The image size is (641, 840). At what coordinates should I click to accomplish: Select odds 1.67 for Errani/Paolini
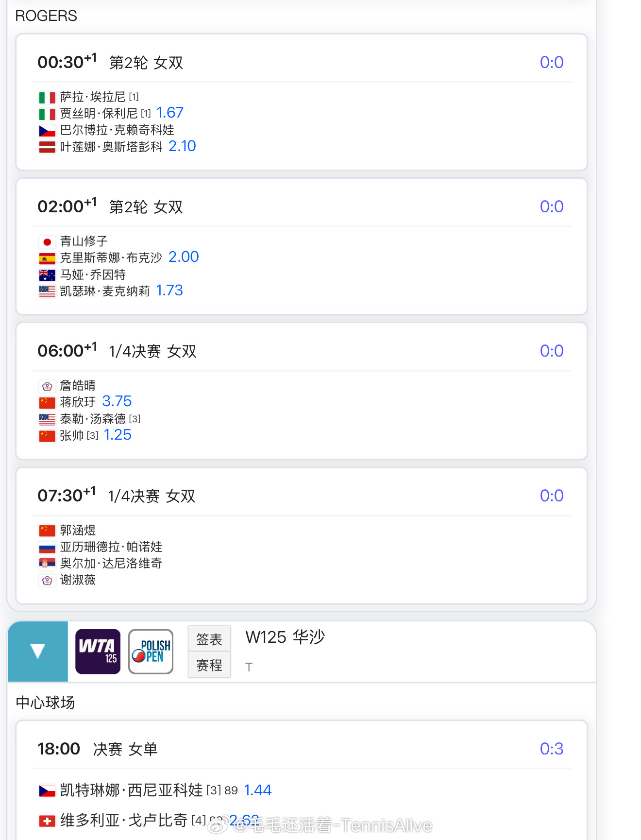pos(170,113)
